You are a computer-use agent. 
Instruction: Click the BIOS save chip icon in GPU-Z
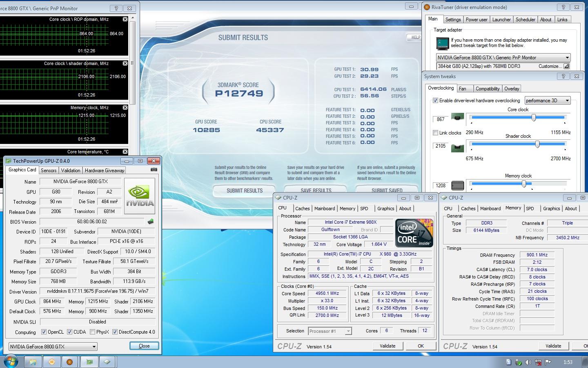(x=151, y=222)
